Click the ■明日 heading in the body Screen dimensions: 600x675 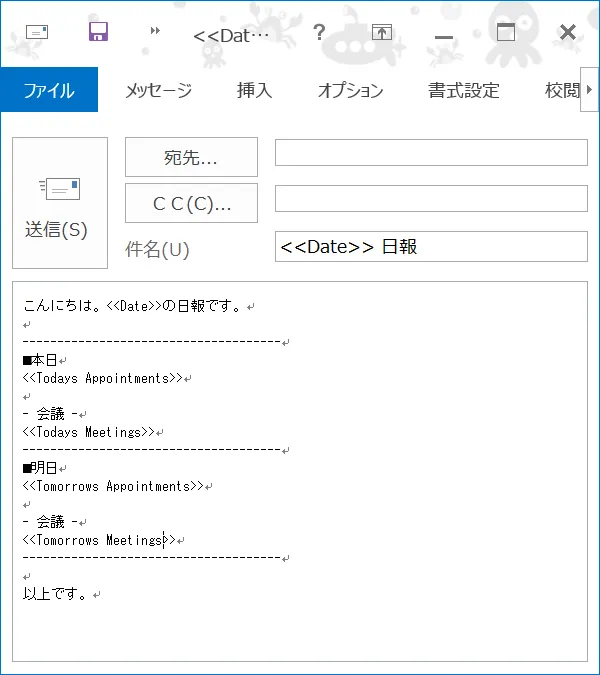(x=40, y=467)
